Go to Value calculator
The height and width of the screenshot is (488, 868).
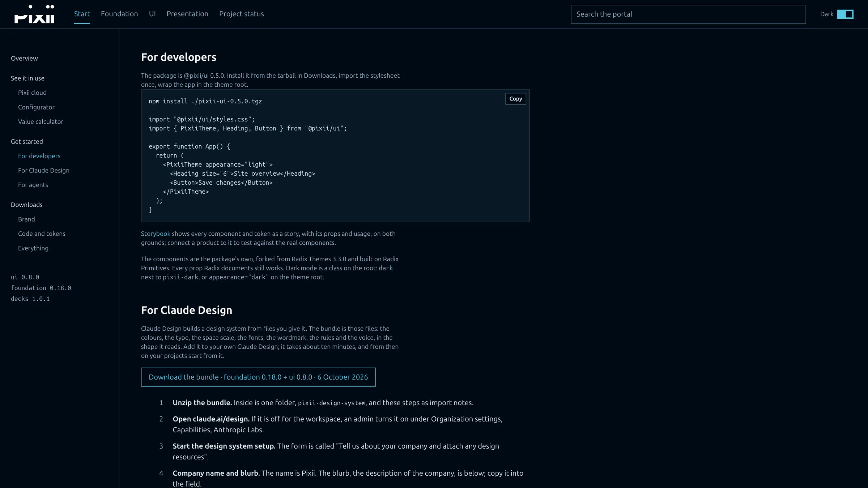pyautogui.click(x=41, y=121)
